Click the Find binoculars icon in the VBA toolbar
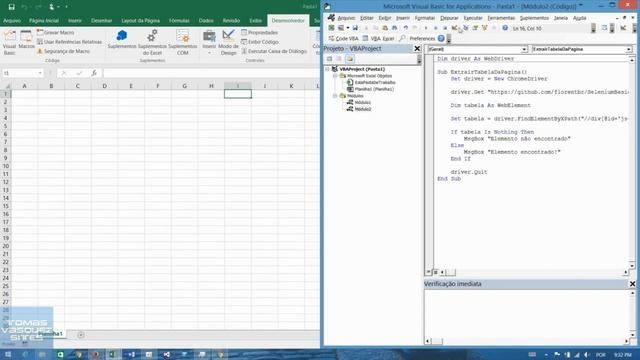Image resolution: width=640 pixels, height=360 pixels. pyautogui.click(x=395, y=28)
